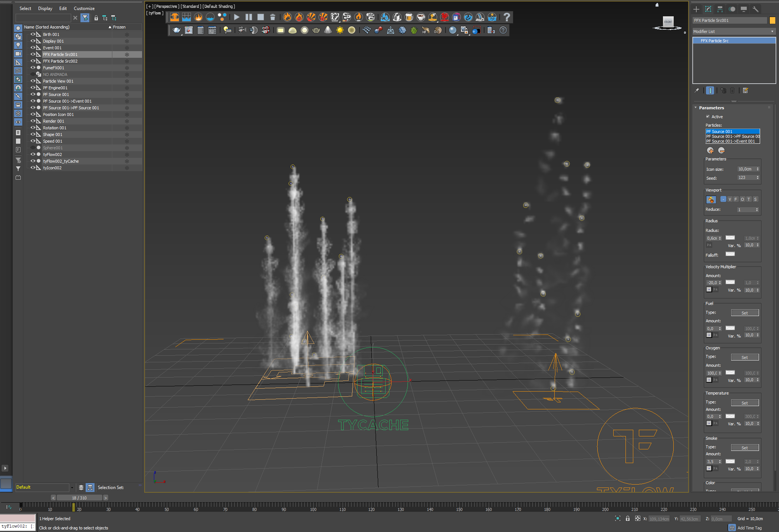Screen dimensions: 779x532
Task: Click the teapot primitive icon
Action: click(176, 30)
